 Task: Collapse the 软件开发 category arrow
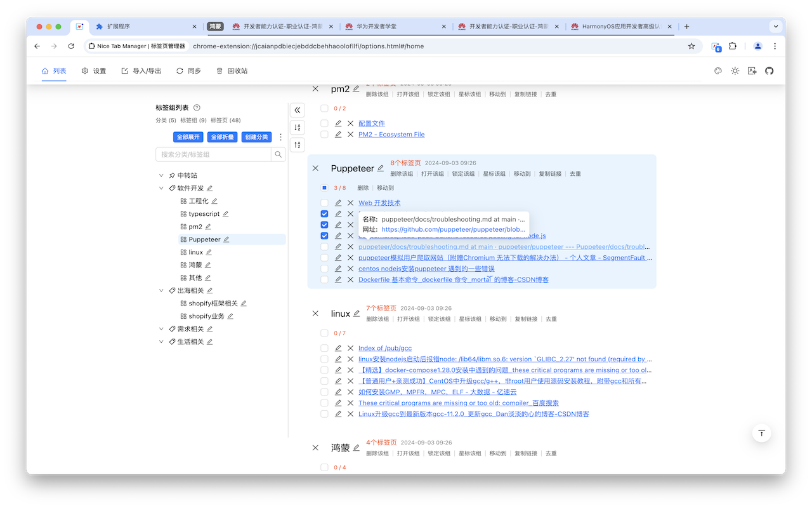coord(161,189)
